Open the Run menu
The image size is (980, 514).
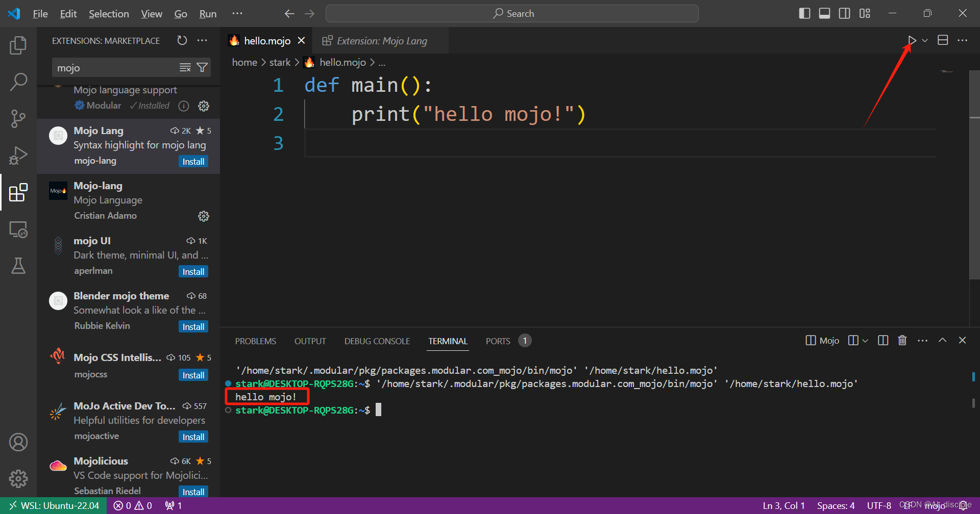pos(208,14)
